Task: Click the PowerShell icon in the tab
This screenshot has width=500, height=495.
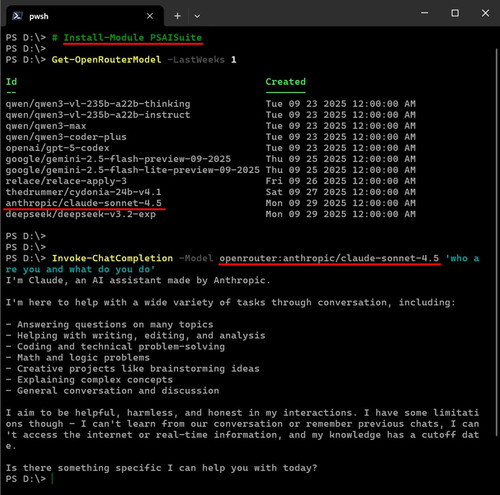Action: click(x=17, y=16)
